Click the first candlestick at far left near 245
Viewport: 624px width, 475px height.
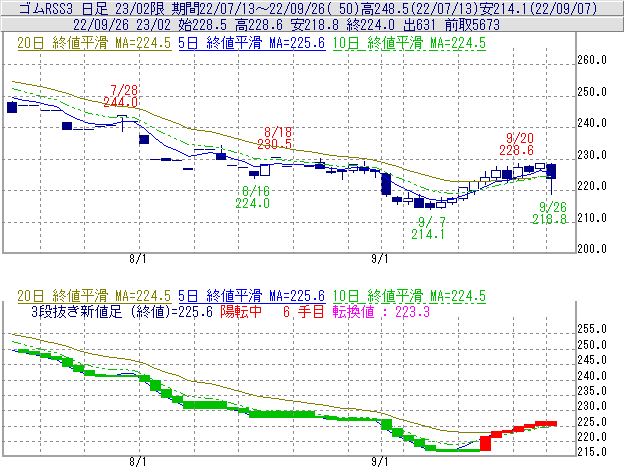click(12, 107)
